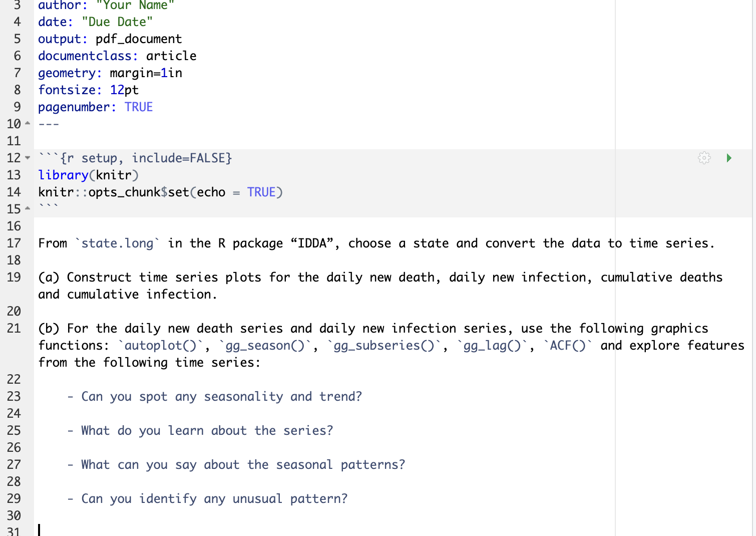
Task: Run the setup chunk with green arrow
Action: click(729, 158)
